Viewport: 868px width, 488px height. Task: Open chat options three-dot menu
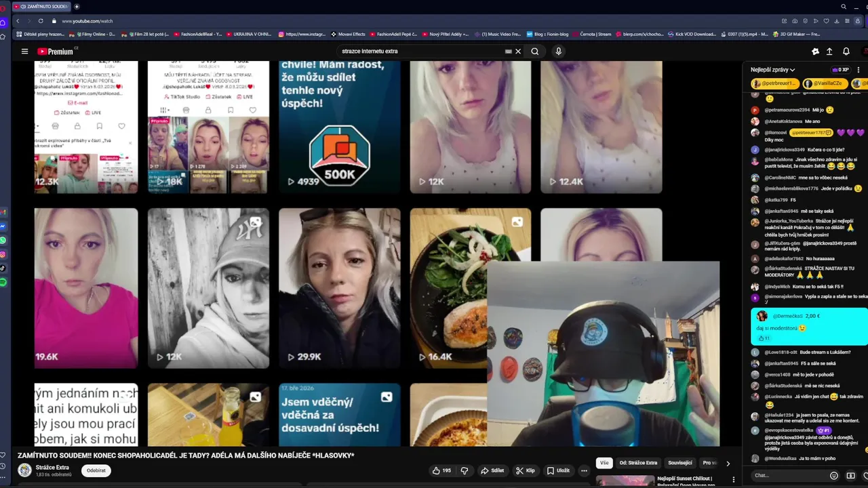859,70
